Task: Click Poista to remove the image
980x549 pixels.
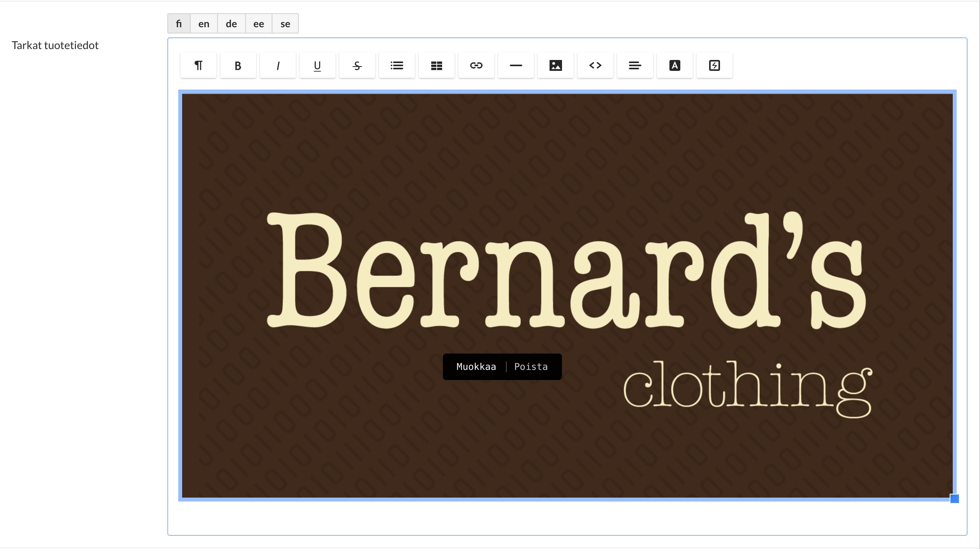Action: (531, 367)
